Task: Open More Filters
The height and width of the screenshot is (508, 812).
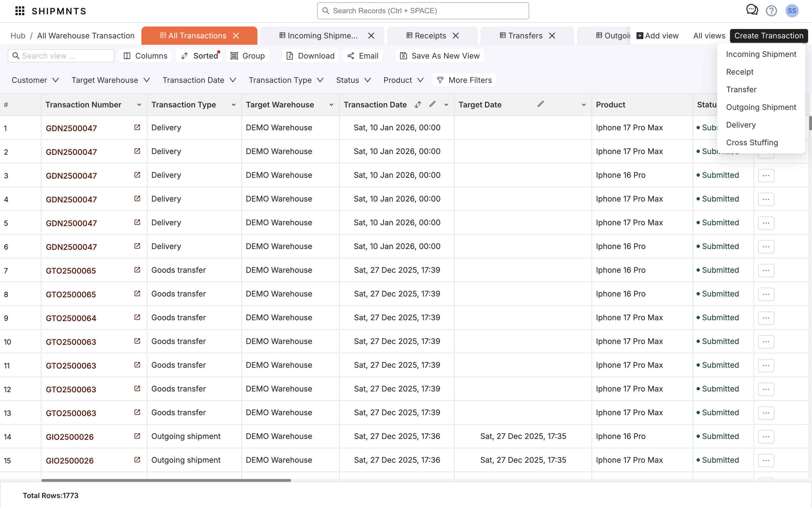Action: pos(464,80)
